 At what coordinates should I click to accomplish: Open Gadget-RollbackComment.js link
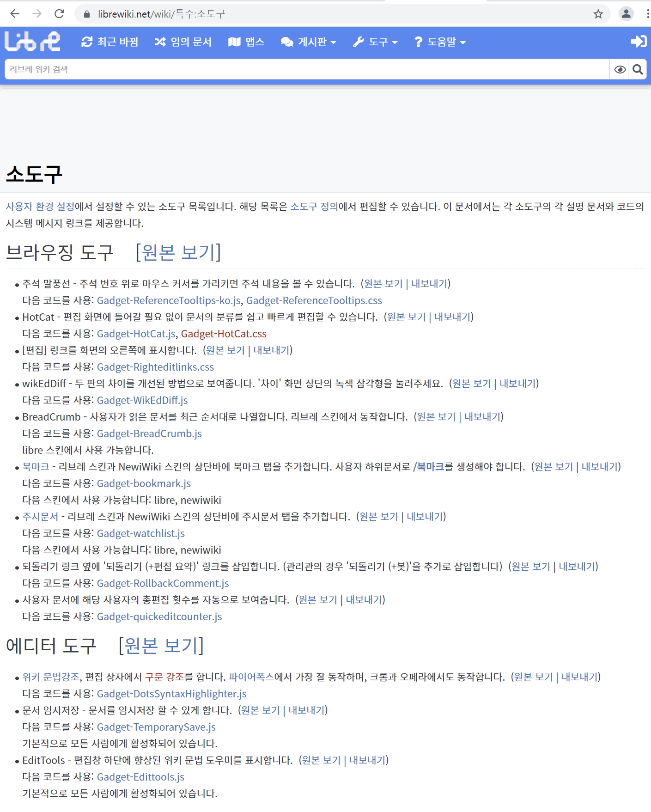[163, 583]
